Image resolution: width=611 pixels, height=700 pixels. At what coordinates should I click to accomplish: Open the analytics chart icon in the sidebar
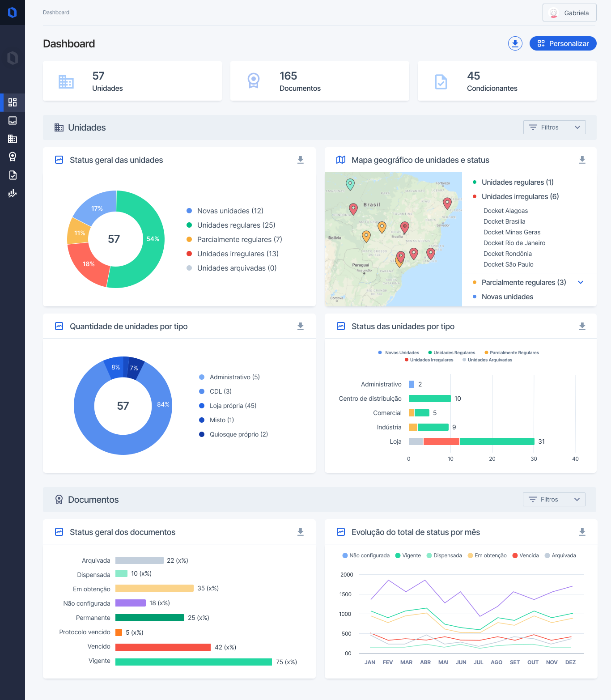tap(13, 193)
